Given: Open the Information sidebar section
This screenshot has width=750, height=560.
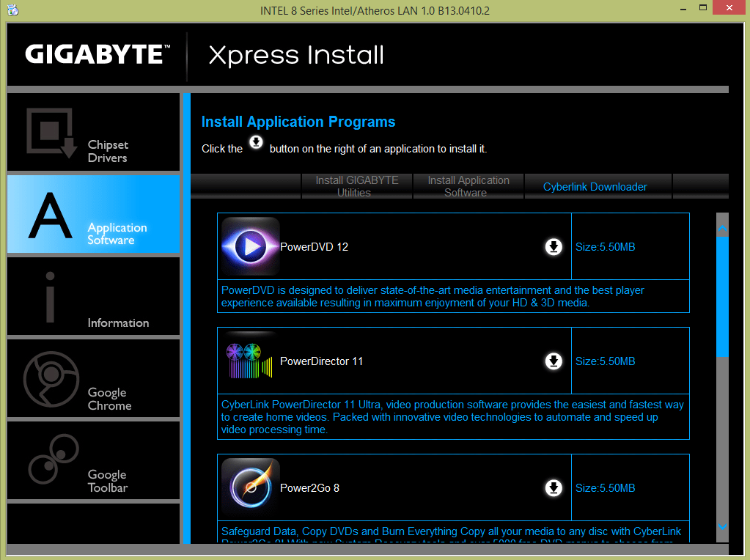Looking at the screenshot, I should pyautogui.click(x=93, y=296).
